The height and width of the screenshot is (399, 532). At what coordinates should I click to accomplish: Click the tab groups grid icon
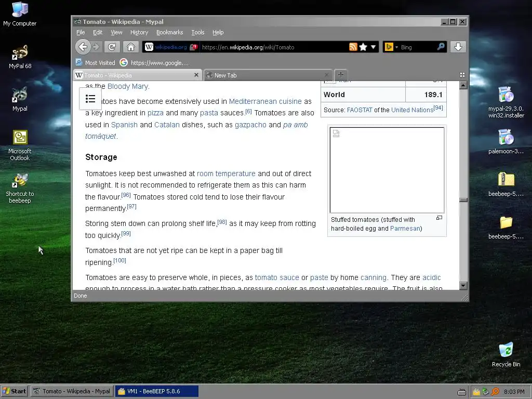point(462,75)
